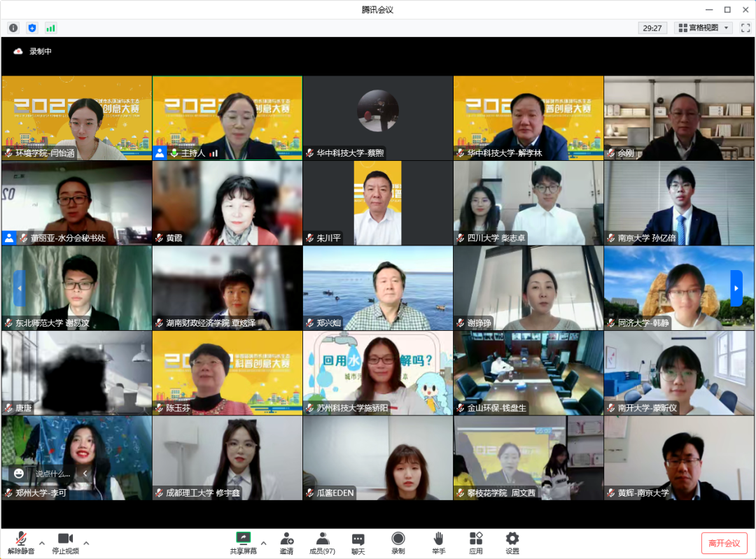Open the Apps (应用) icon
This screenshot has width=756, height=559.
476,542
